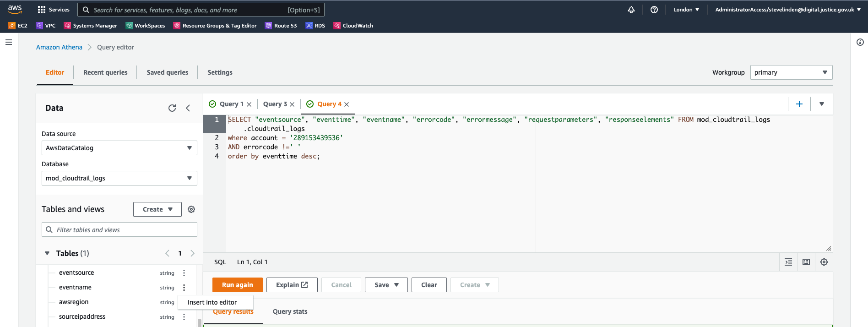This screenshot has height=327, width=868.
Task: Open editor preferences gear icon
Action: pyautogui.click(x=824, y=262)
